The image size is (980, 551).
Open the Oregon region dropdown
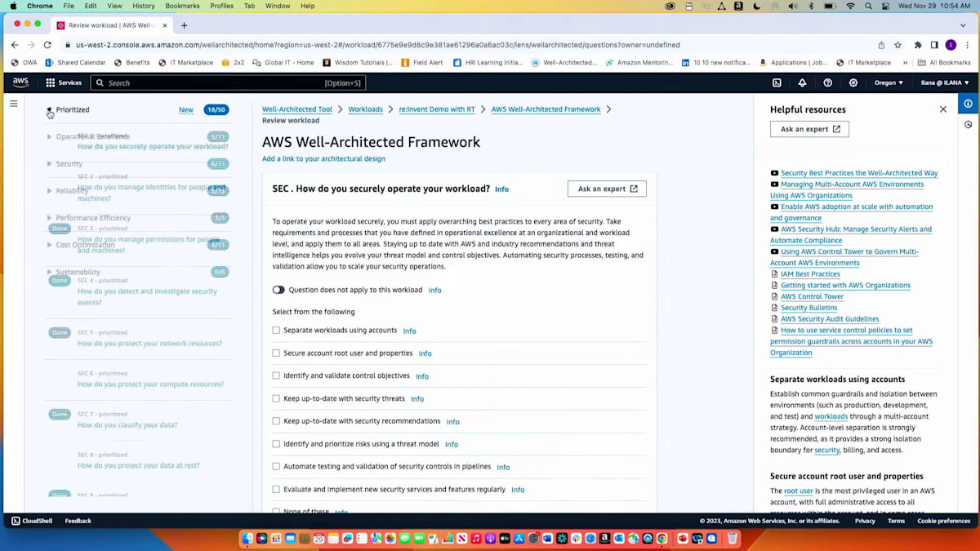point(889,82)
